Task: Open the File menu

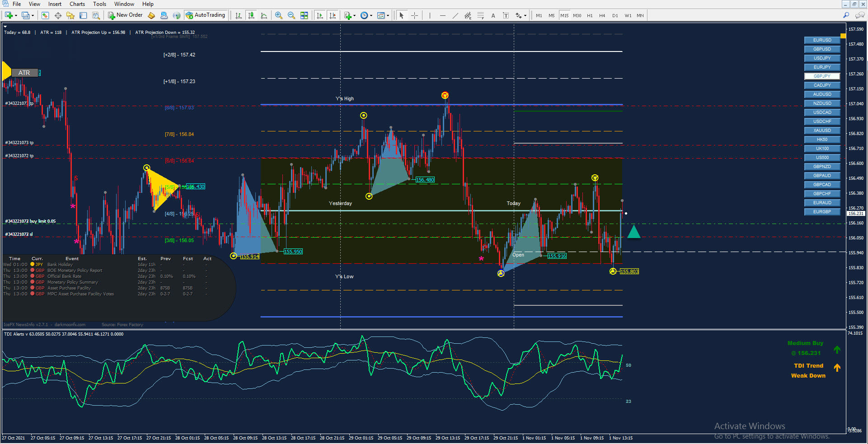Action: tap(17, 4)
